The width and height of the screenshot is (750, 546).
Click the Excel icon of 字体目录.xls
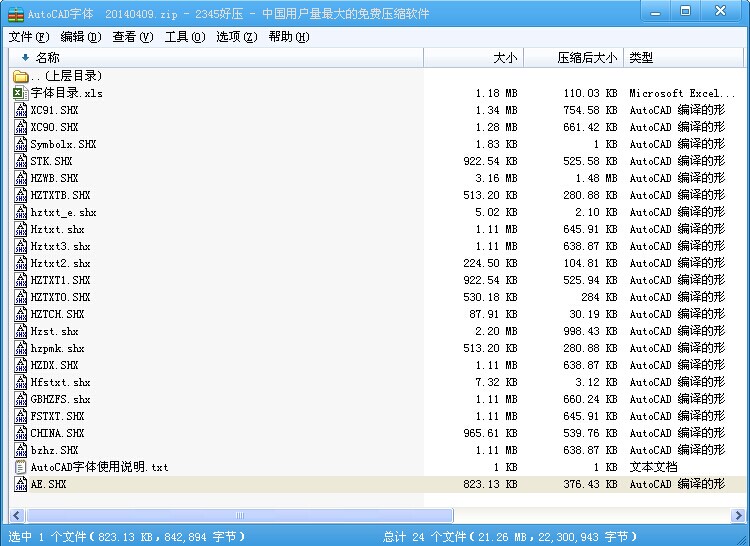21,93
